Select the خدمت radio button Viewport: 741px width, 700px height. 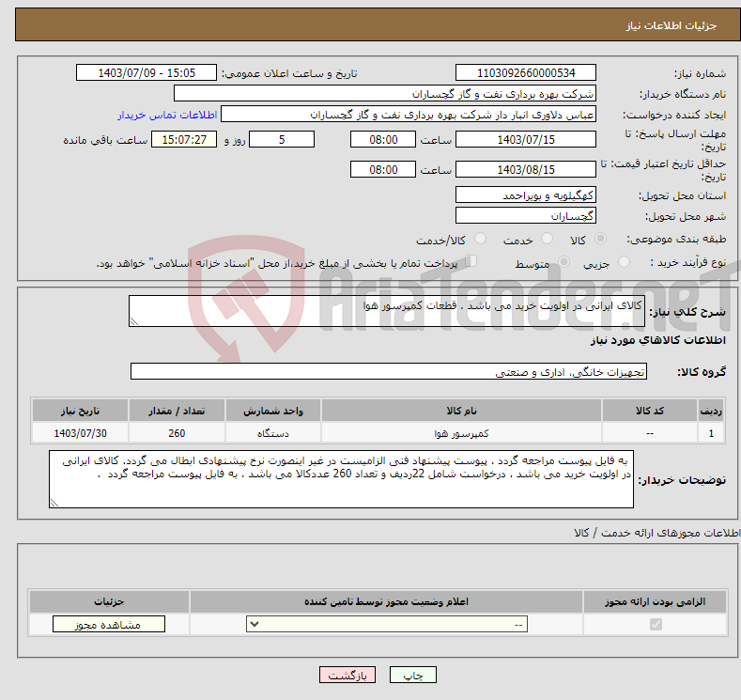tap(547, 239)
